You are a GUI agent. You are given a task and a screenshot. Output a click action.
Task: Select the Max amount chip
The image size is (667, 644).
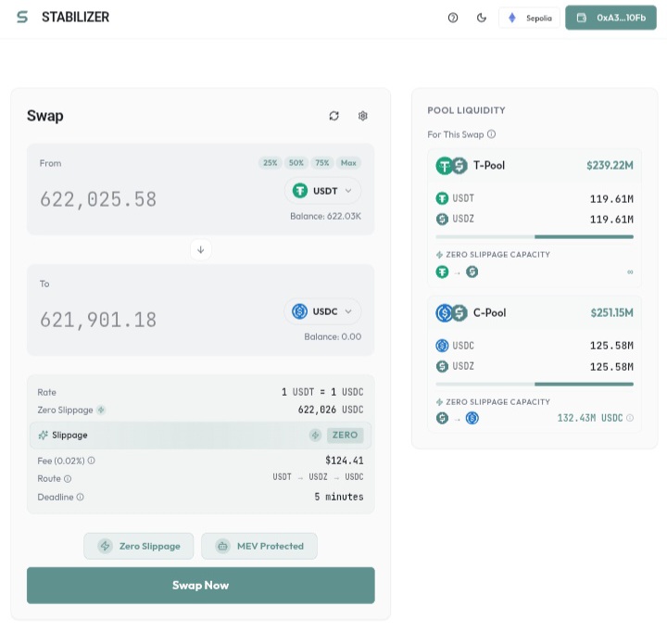pyautogui.click(x=348, y=163)
